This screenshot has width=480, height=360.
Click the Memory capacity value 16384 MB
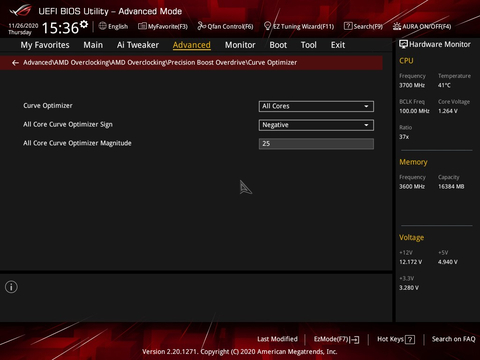pos(451,187)
